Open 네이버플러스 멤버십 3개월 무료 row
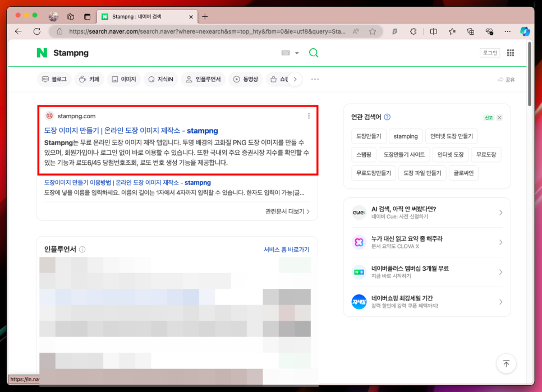Screen dimensions: 542x392 pyautogui.click(x=427, y=272)
